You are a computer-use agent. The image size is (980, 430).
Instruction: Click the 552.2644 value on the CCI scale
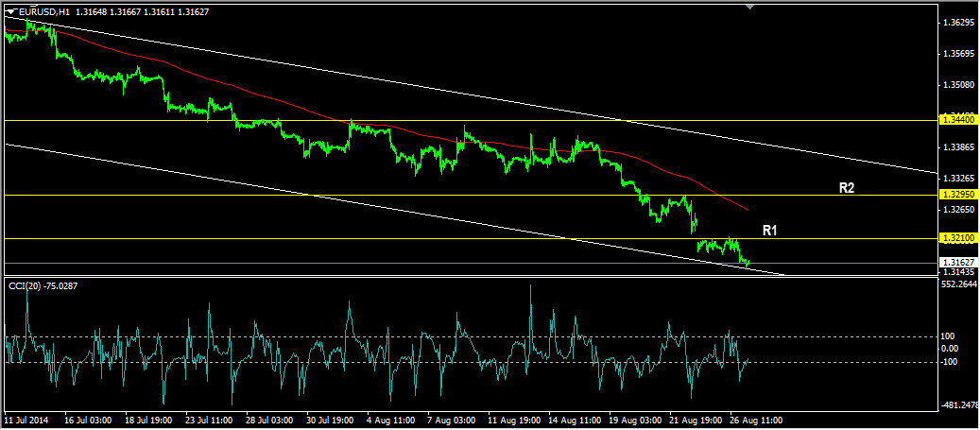click(x=959, y=284)
